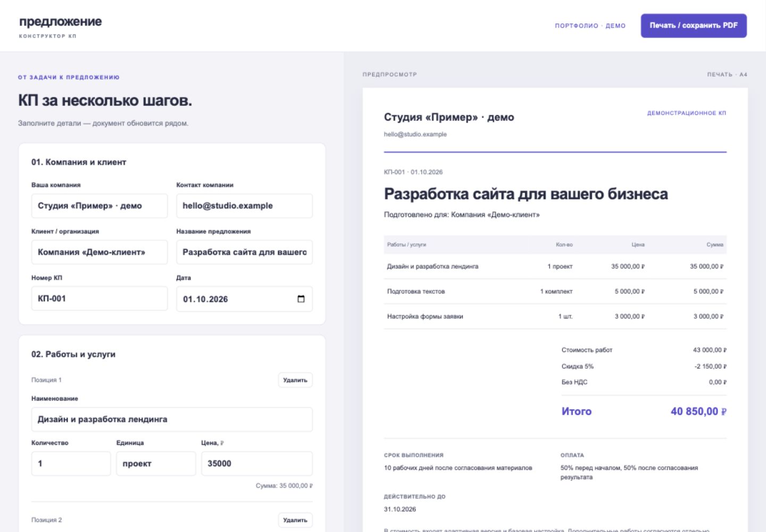
Task: Click the Без НДС line in preview
Action: pos(644,382)
